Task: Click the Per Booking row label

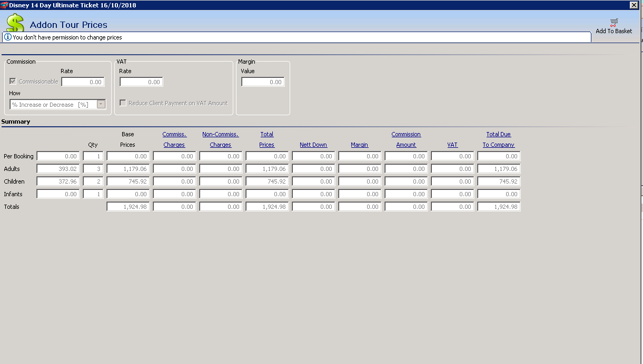Action: pyautogui.click(x=18, y=156)
